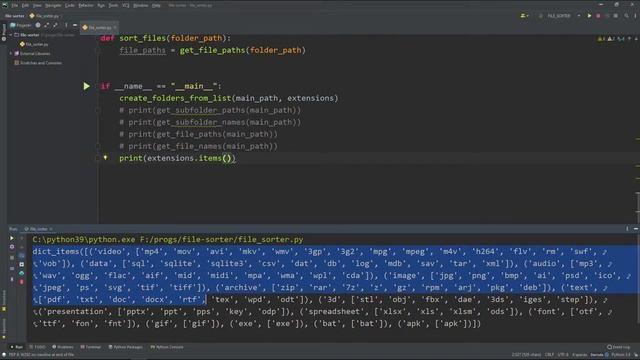Close the file_sorter.py editor tab

tap(115, 27)
